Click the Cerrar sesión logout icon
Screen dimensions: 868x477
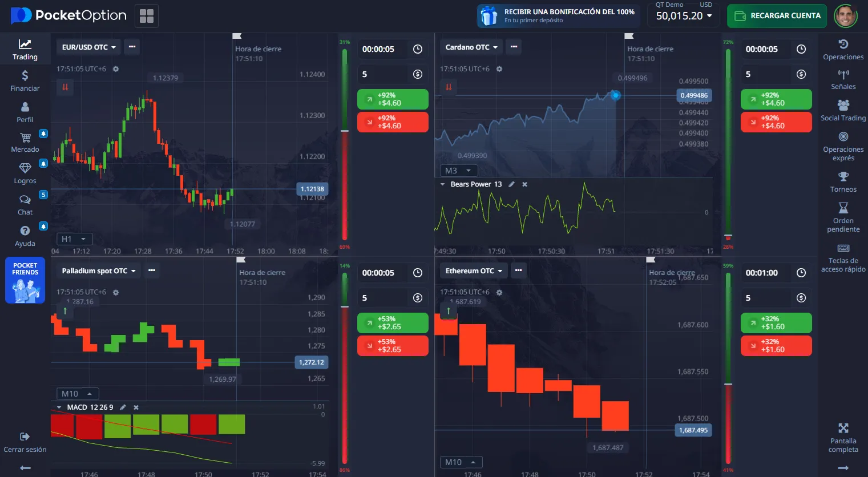[25, 436]
